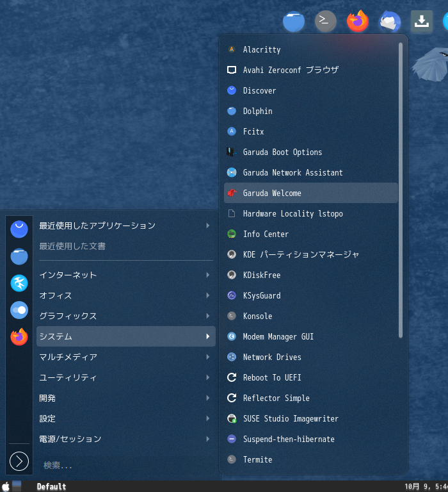Screen dimensions: 448x492
Task: Launch Firefox from the top dock
Action: click(x=358, y=21)
